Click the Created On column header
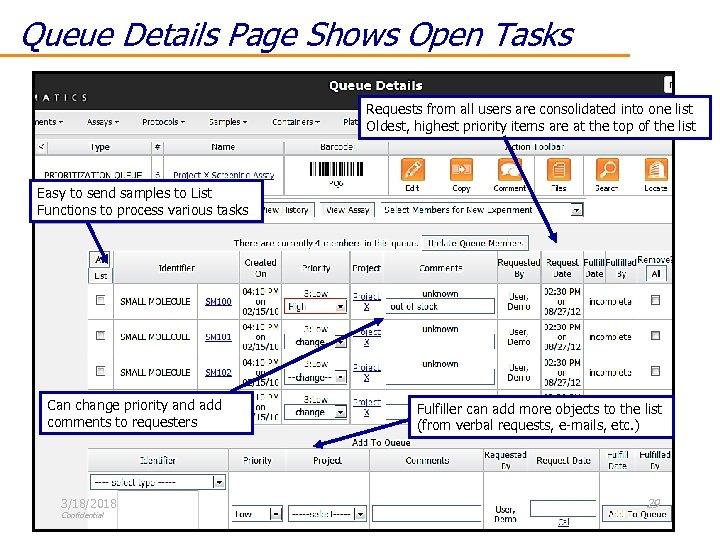The height and width of the screenshot is (540, 720). (260, 268)
